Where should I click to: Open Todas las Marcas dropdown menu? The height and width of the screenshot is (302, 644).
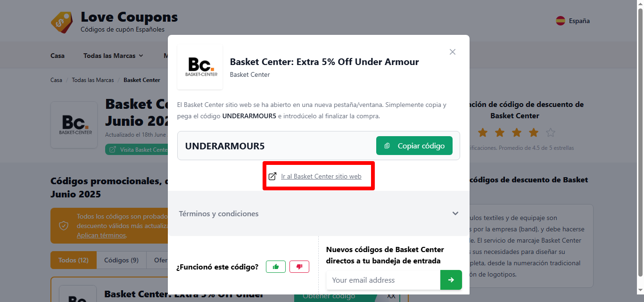[x=113, y=56]
